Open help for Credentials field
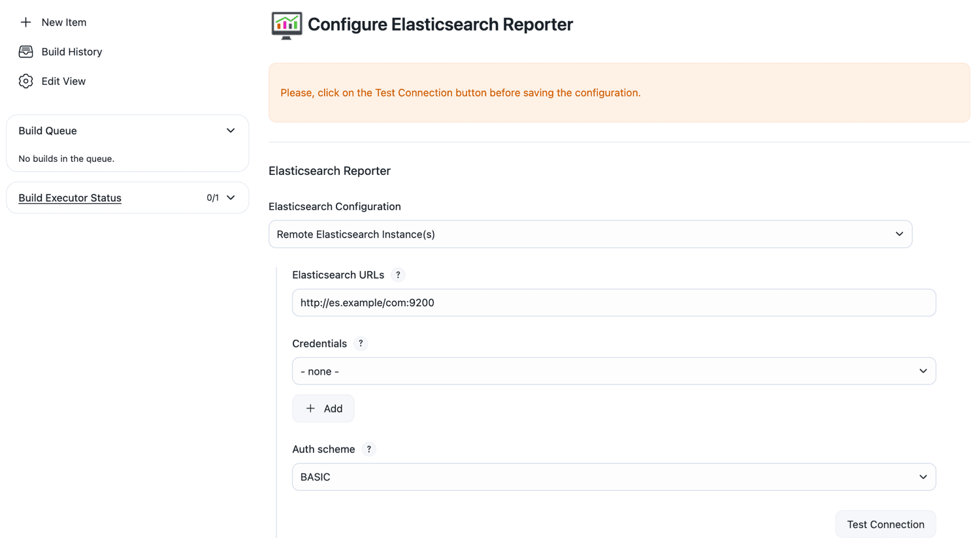This screenshot has width=980, height=547. (361, 343)
